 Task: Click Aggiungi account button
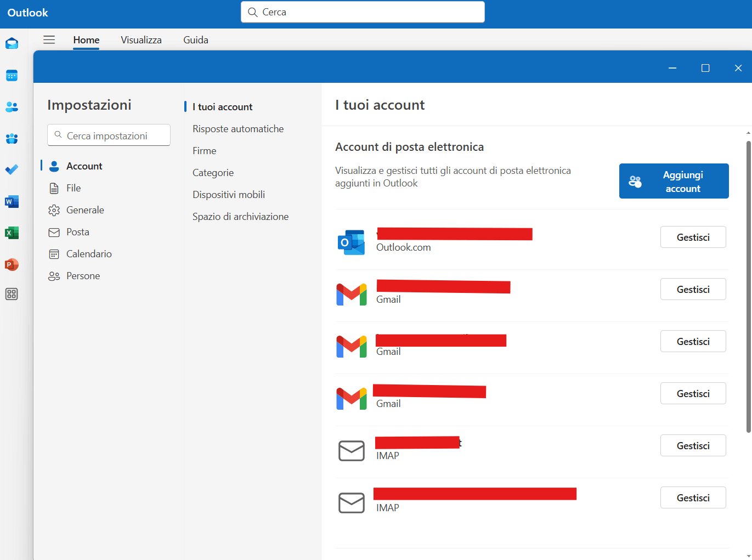pyautogui.click(x=674, y=181)
